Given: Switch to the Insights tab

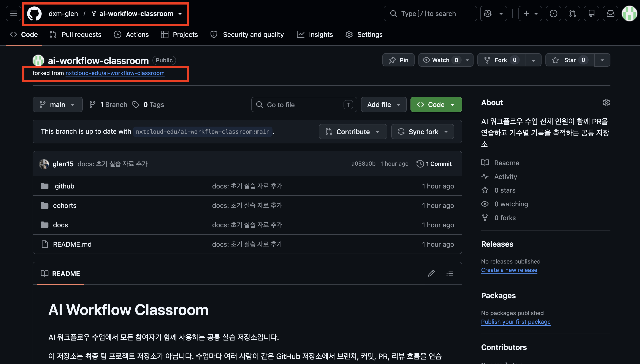Looking at the screenshot, I should pos(315,35).
